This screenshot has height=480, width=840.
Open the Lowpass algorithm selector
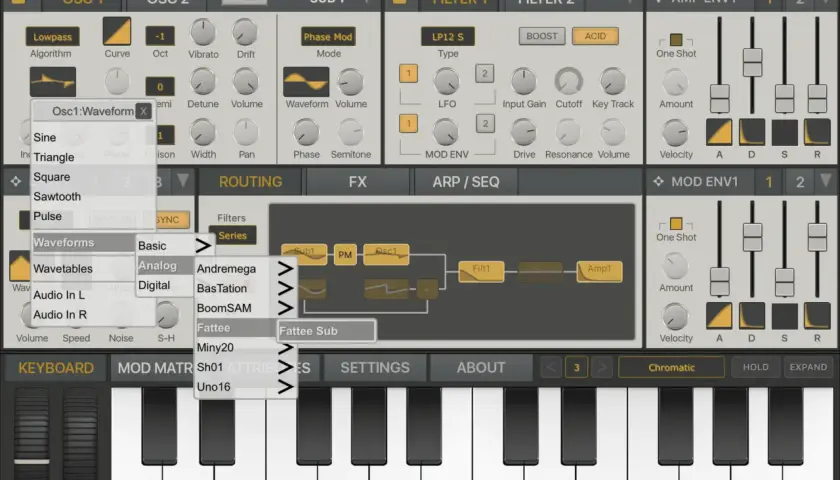tap(52, 36)
